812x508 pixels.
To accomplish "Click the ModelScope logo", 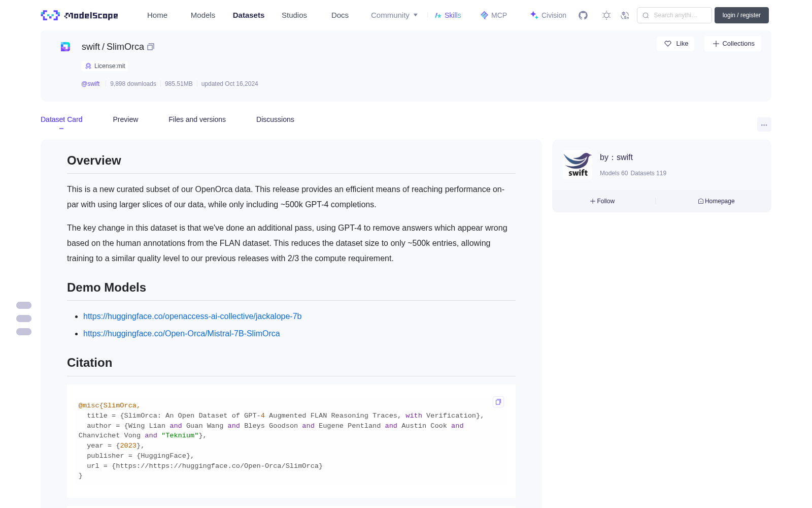I will [79, 15].
